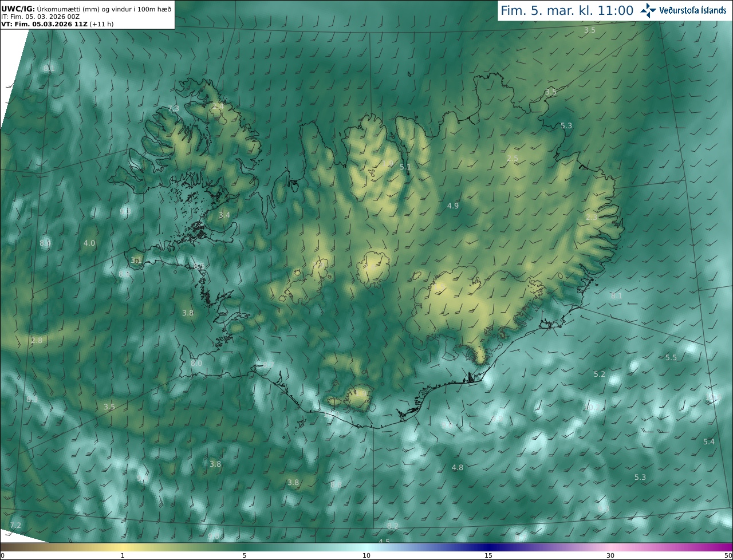Click the 5.5 value on the map

[x=671, y=357]
